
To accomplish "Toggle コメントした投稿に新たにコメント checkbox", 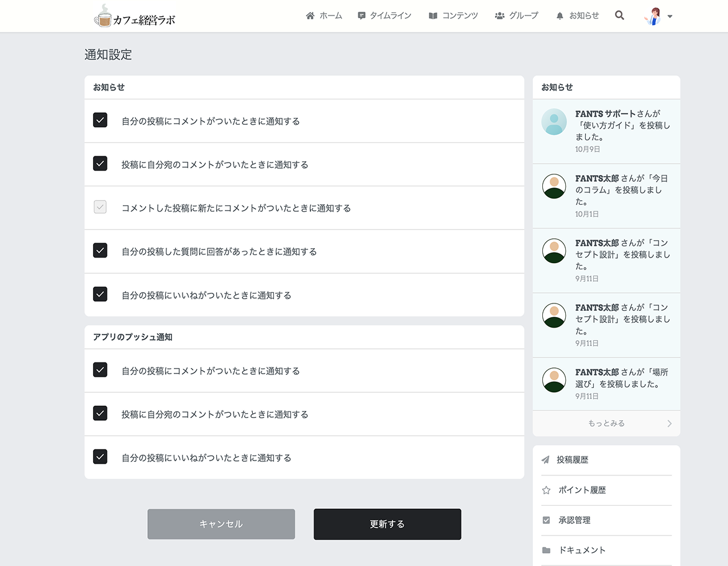I will click(100, 207).
